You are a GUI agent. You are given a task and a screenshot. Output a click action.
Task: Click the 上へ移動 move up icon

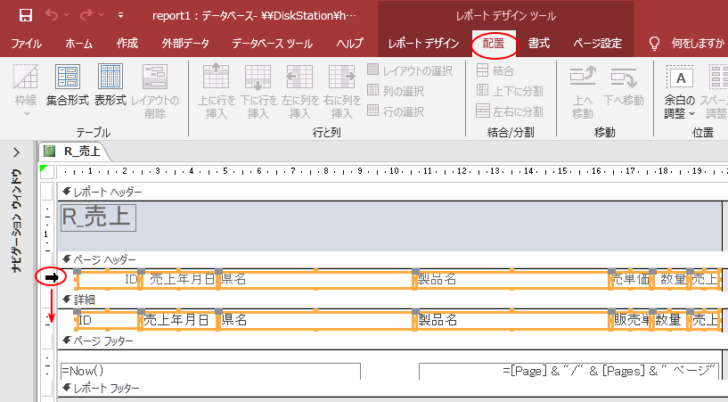583,77
